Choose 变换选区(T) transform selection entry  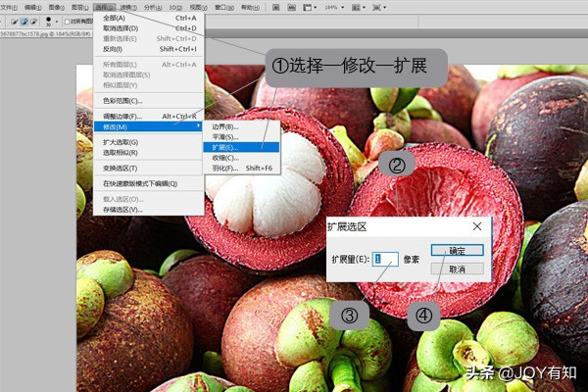tap(149, 168)
